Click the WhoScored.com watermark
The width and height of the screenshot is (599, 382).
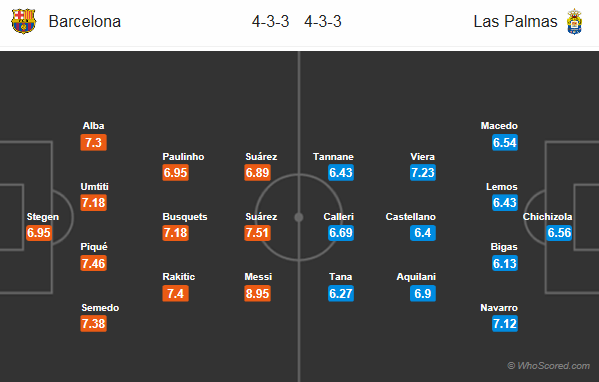[549, 366]
